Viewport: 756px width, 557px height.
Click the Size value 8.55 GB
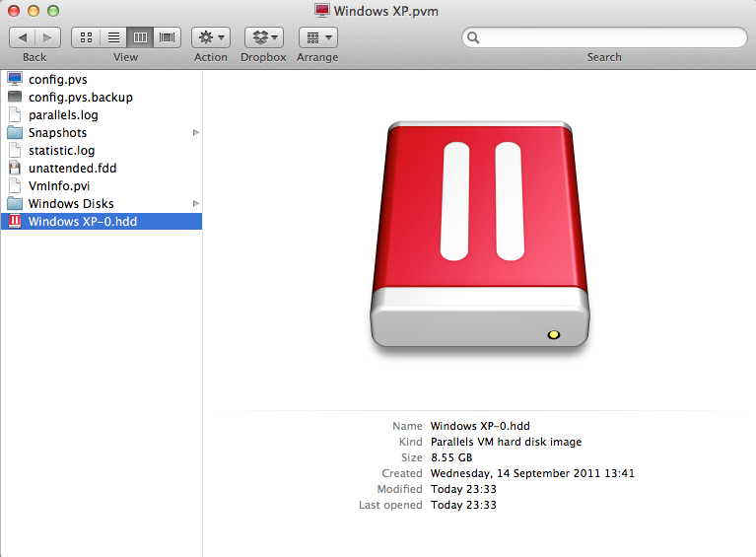[x=451, y=457]
